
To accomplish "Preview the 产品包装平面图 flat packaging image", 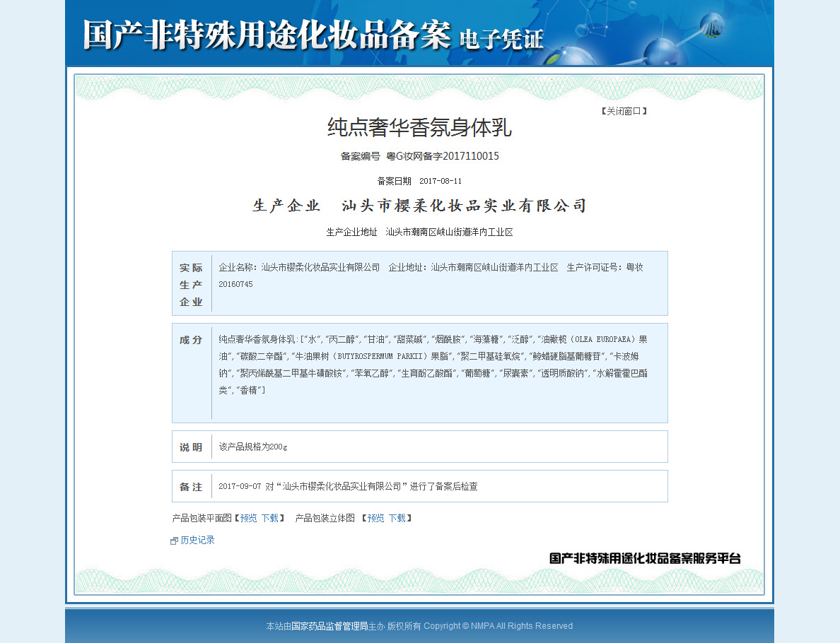I will (249, 518).
